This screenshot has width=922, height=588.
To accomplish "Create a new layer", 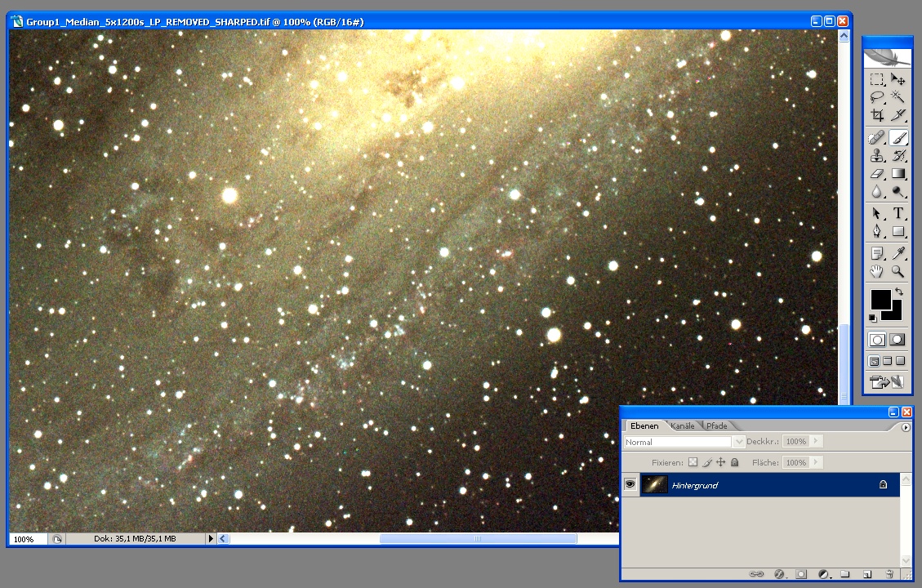I will click(866, 574).
